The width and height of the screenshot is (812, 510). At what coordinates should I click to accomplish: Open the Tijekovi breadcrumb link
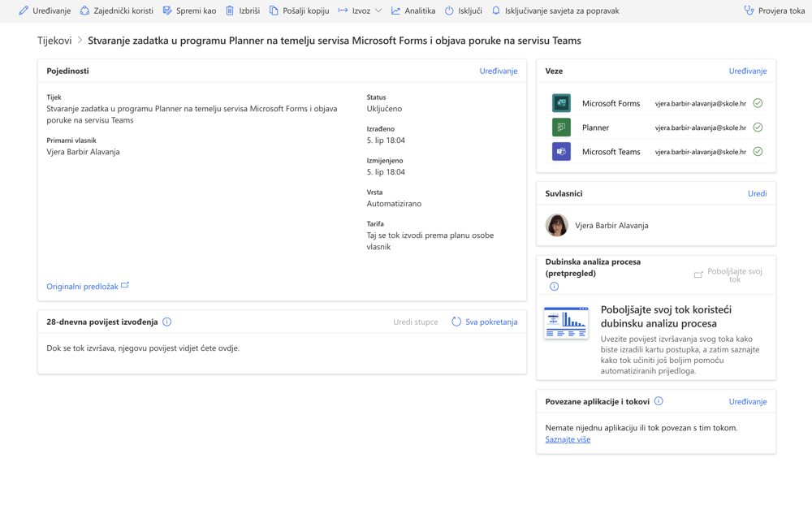tap(54, 41)
